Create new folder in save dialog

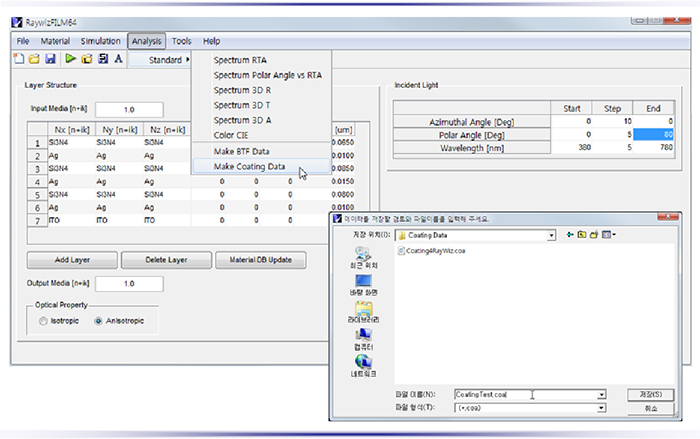pyautogui.click(x=596, y=234)
